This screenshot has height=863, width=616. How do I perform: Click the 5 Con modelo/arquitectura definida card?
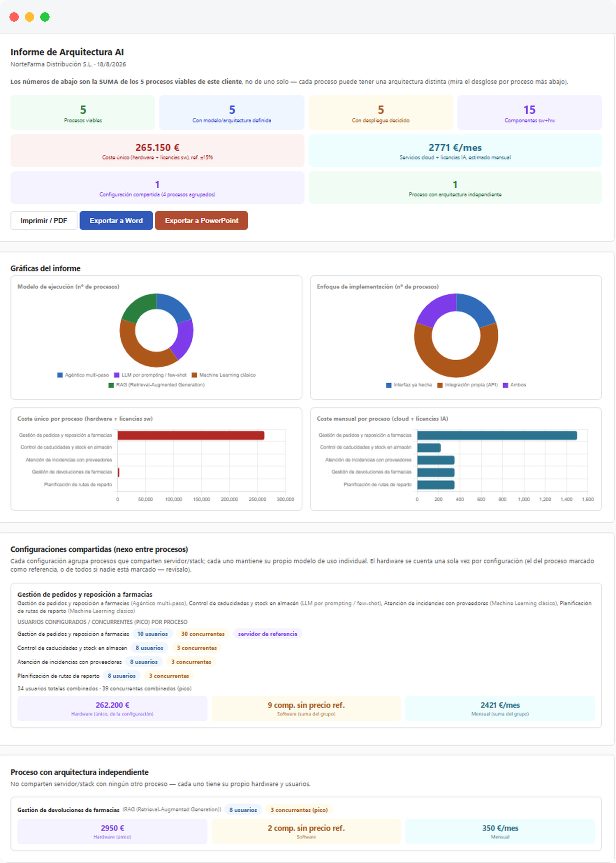click(x=232, y=113)
